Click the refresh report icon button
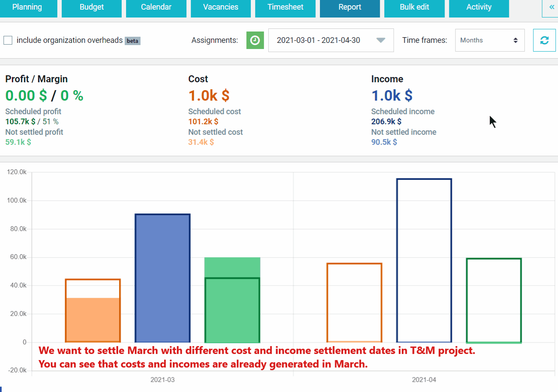 tap(544, 40)
